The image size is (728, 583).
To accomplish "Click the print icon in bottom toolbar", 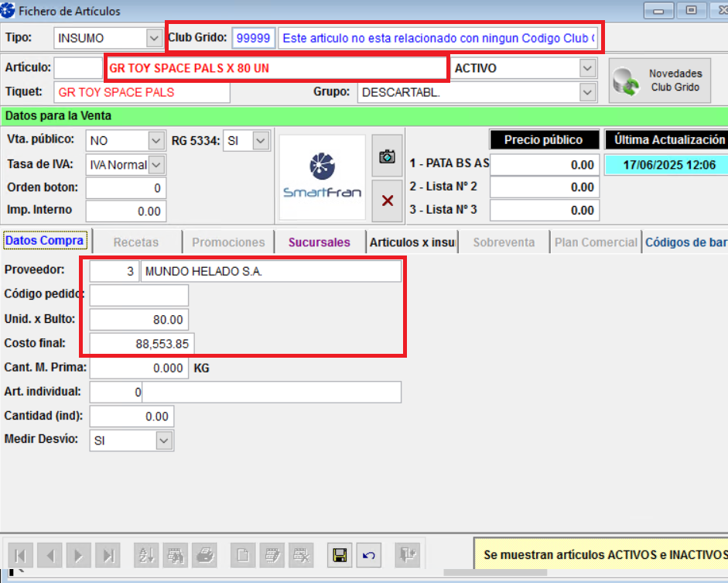I will 204,554.
